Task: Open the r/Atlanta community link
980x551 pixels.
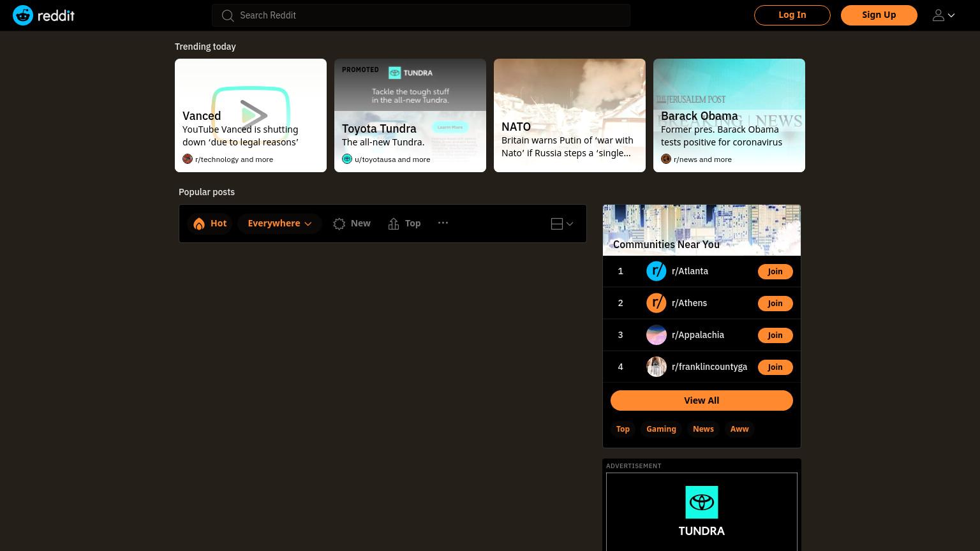Action: click(690, 271)
